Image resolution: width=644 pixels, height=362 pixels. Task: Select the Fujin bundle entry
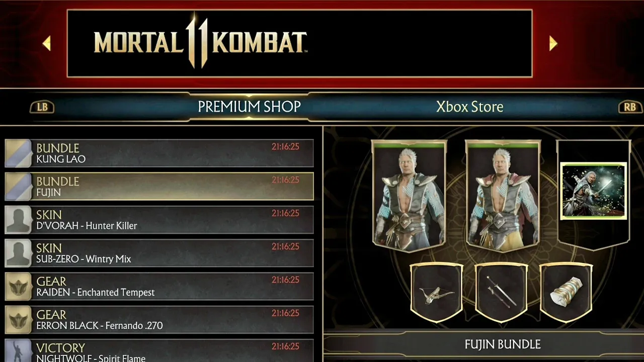pos(159,187)
